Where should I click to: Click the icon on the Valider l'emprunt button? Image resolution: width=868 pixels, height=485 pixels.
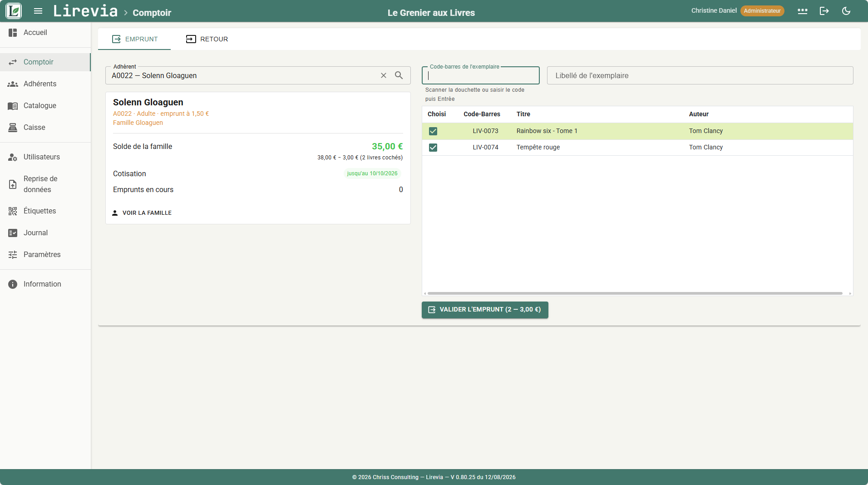pyautogui.click(x=432, y=310)
